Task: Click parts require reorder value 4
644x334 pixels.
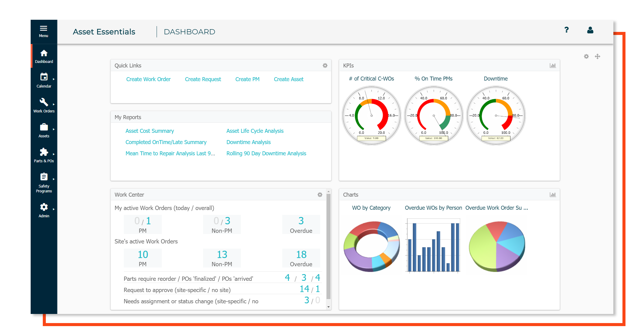Action: click(x=287, y=278)
